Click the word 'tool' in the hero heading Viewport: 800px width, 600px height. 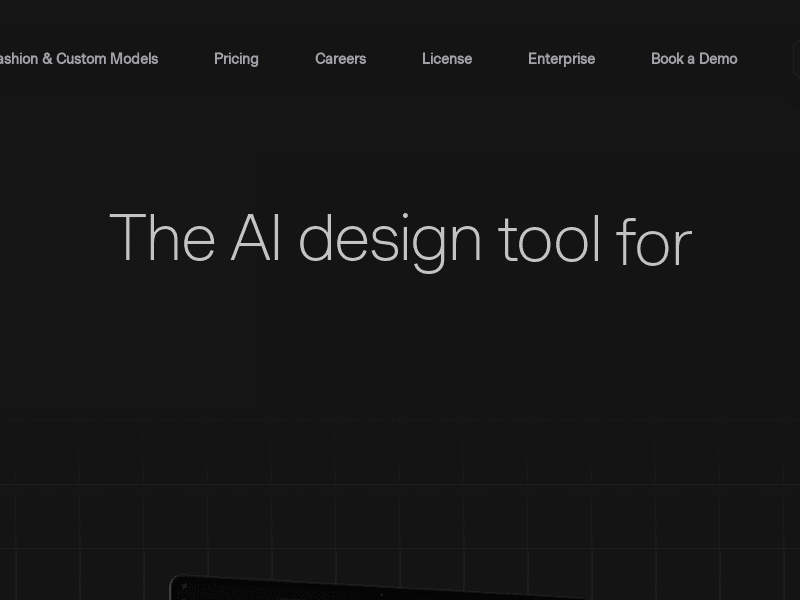pos(549,240)
